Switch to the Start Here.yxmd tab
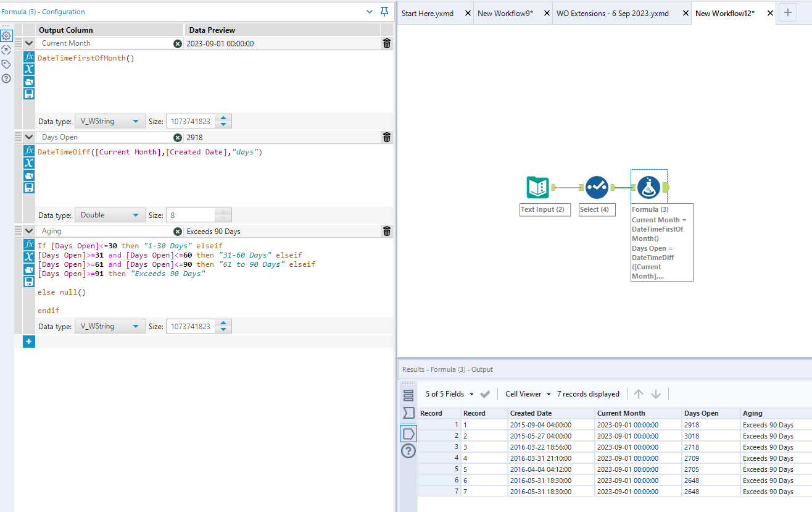This screenshot has height=512, width=812. [429, 12]
